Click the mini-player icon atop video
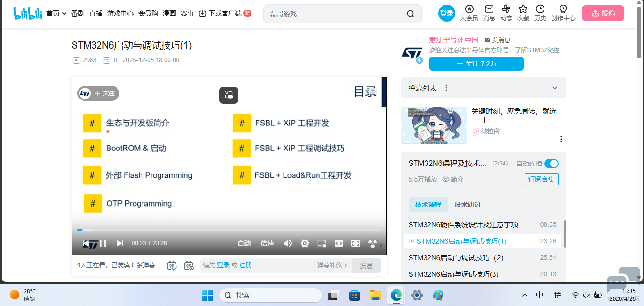 (x=229, y=95)
